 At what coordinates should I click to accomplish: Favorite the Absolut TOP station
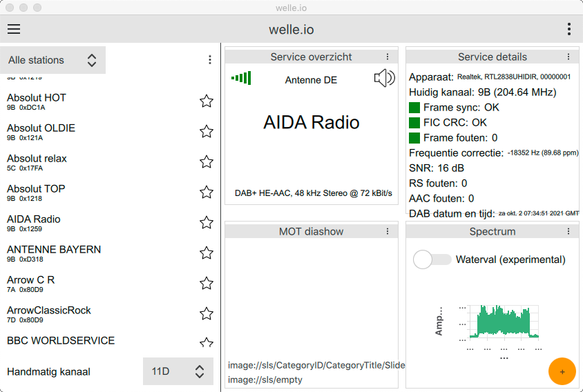pyautogui.click(x=207, y=193)
